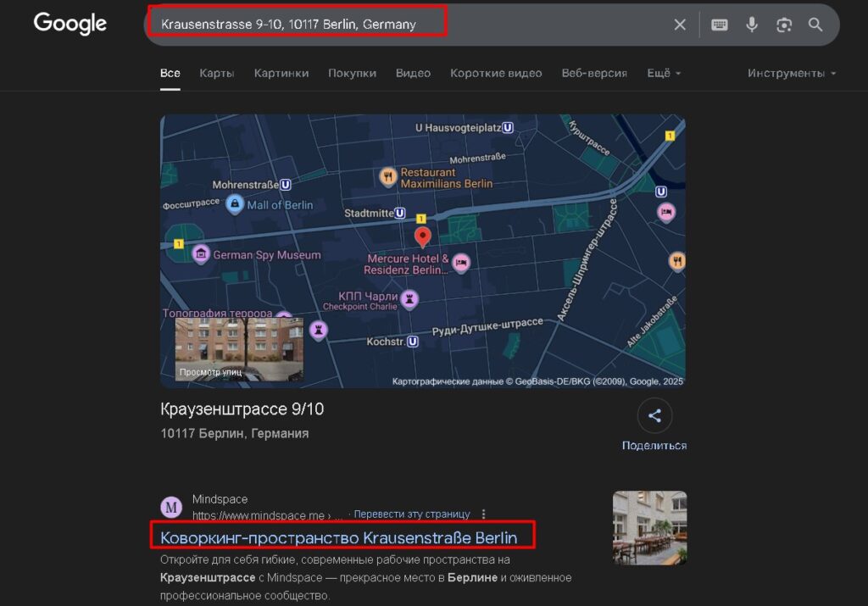Click the Аксель-Шпрингер-штрассе street label
Screen dimensions: 868x606
(587, 260)
